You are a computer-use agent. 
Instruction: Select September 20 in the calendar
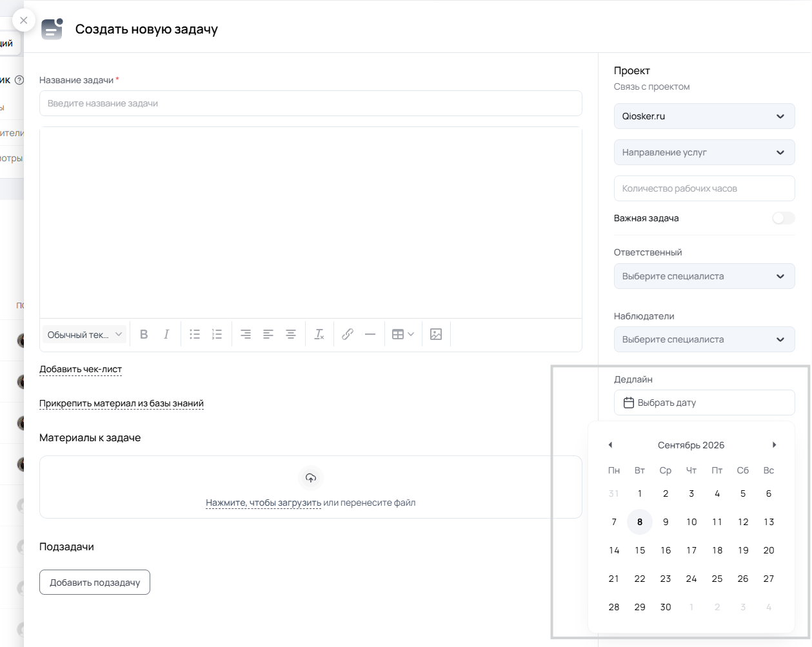pos(769,550)
